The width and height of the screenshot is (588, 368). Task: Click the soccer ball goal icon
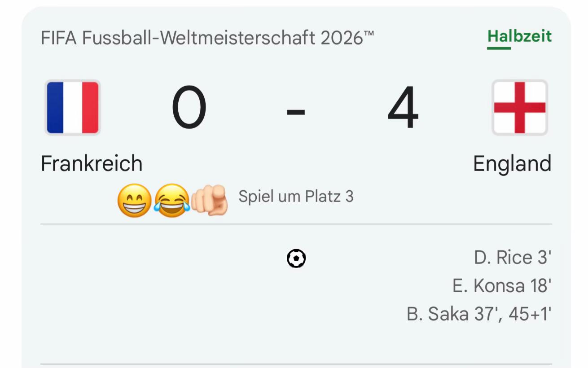pos(296,258)
